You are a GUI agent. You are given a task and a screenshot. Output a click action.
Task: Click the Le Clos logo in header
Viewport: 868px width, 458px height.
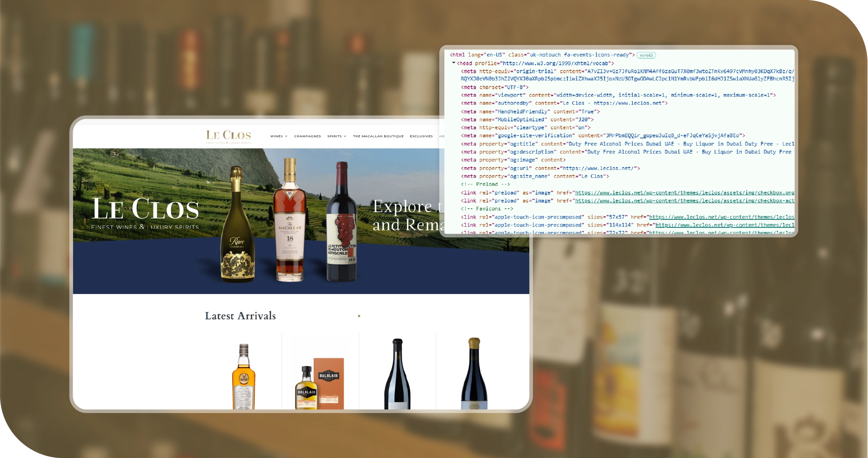[x=228, y=136]
